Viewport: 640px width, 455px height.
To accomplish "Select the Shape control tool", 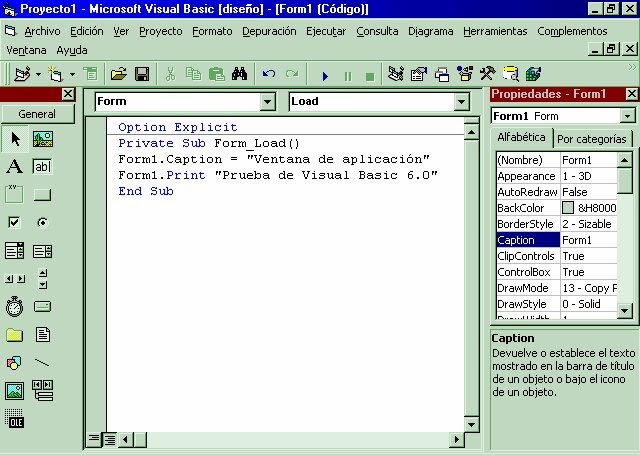I will click(15, 363).
